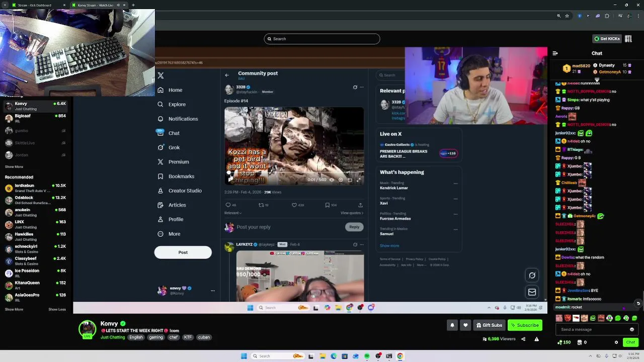Collapse the Kick chat panel
The image size is (644, 362).
[x=555, y=53]
